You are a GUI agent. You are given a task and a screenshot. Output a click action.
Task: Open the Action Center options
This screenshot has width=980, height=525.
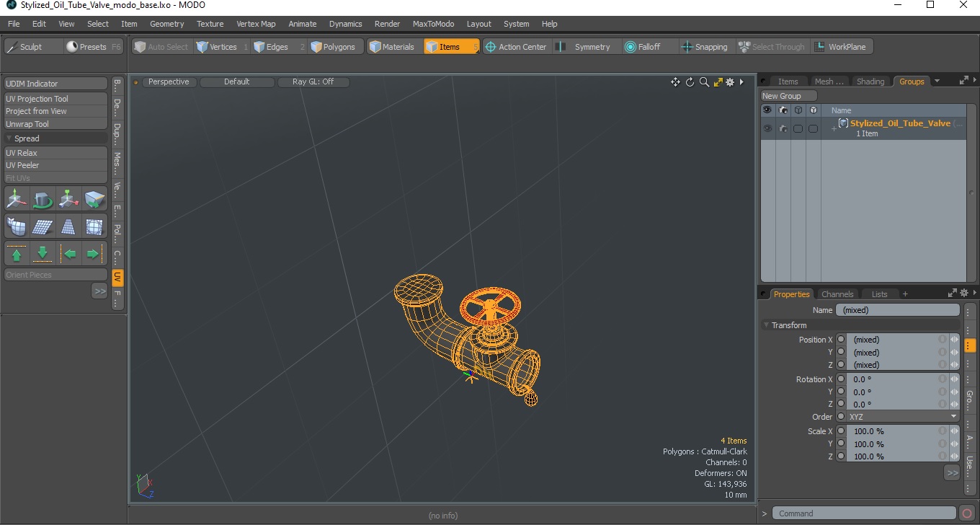(517, 47)
